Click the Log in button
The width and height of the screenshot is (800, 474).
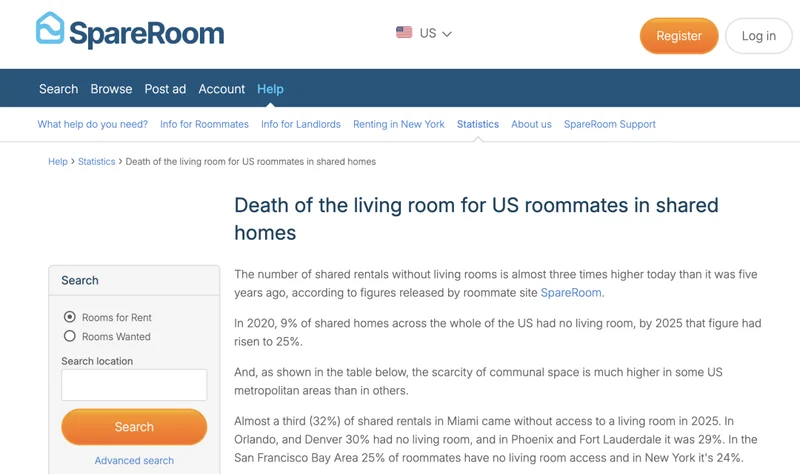[x=758, y=36]
